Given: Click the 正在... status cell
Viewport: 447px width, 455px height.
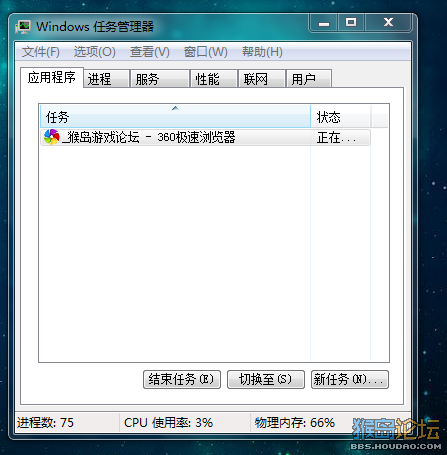Looking at the screenshot, I should pyautogui.click(x=337, y=137).
